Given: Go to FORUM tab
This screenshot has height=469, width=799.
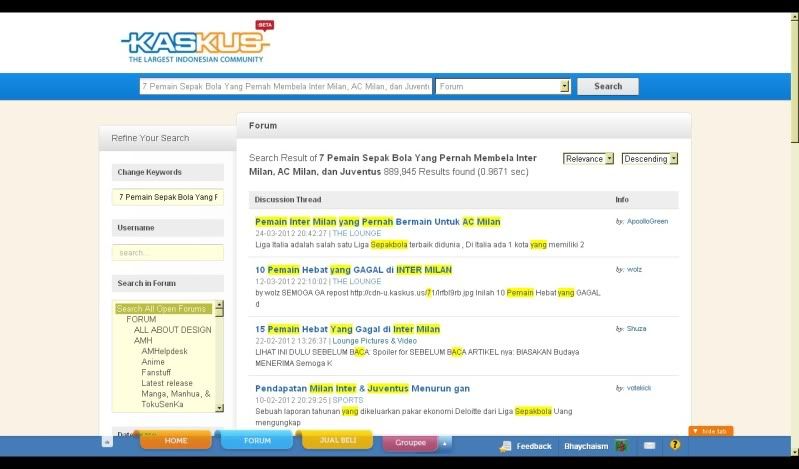Looking at the screenshot, I should [257, 440].
